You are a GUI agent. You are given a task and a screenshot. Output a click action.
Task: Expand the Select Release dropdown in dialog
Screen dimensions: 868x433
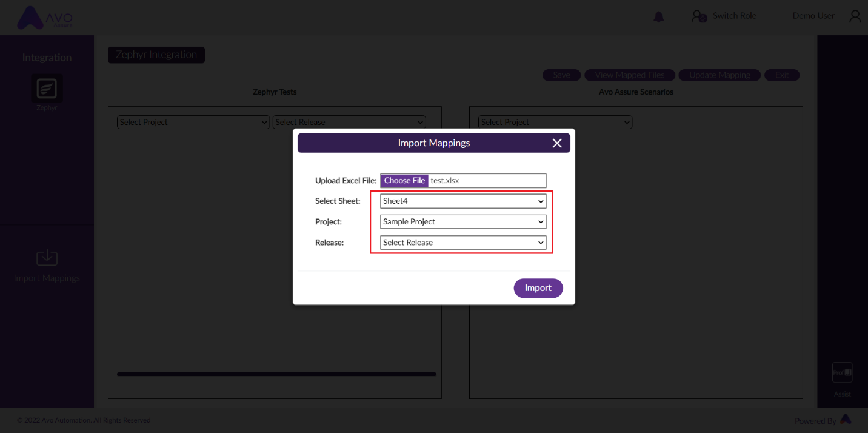(x=463, y=243)
